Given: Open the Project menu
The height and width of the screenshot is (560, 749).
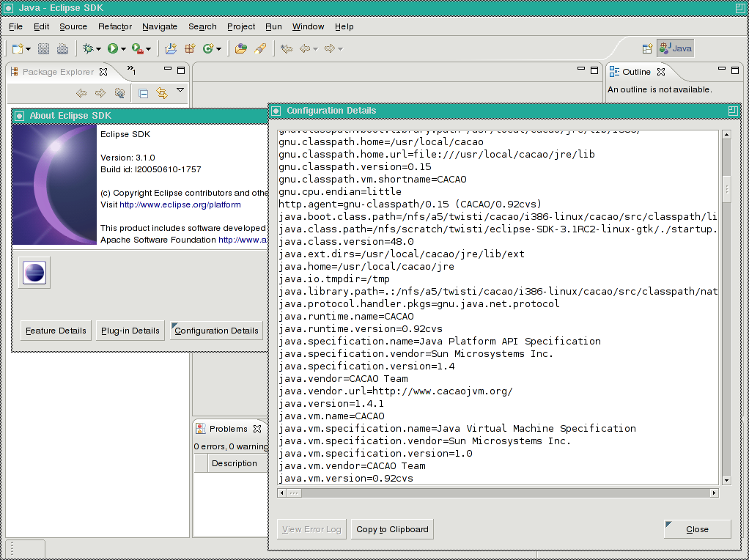Looking at the screenshot, I should click(x=241, y=27).
